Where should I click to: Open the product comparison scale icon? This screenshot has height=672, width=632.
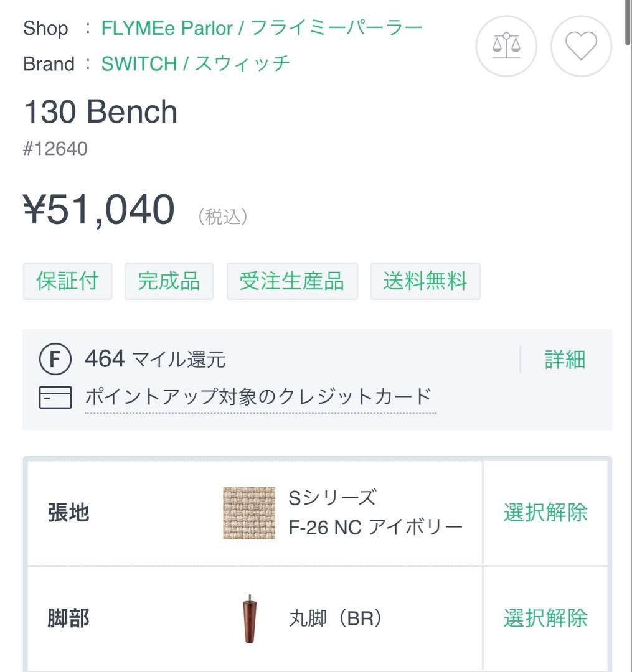[506, 45]
